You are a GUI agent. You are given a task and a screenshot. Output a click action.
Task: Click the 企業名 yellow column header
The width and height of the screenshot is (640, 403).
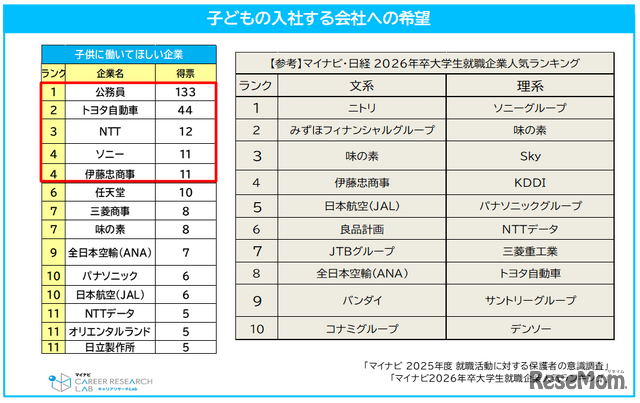pyautogui.click(x=110, y=73)
